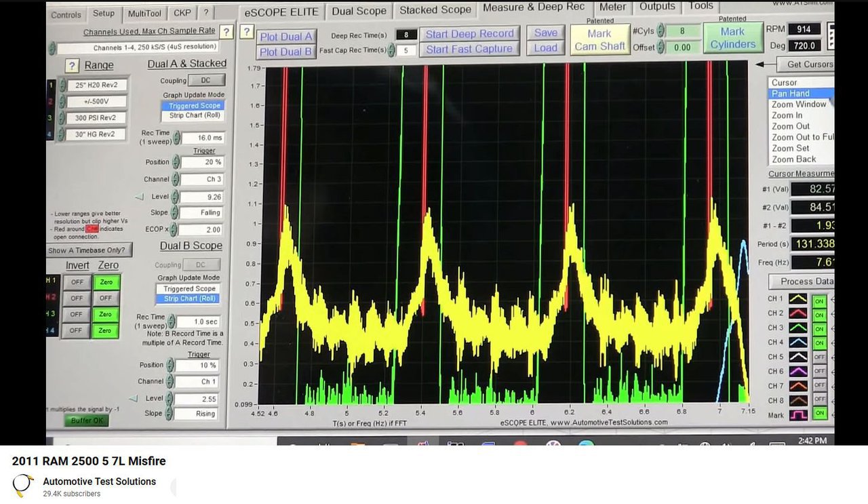Click the #Cyls field showing 8
Viewport: 868px width, 504px height.
[x=682, y=31]
